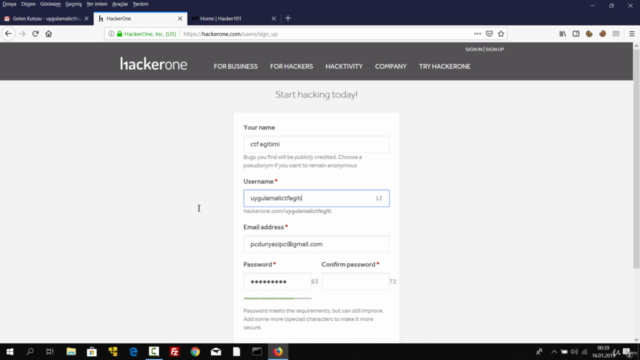Open Windows Start menu
The width and height of the screenshot is (640, 360).
click(10, 351)
